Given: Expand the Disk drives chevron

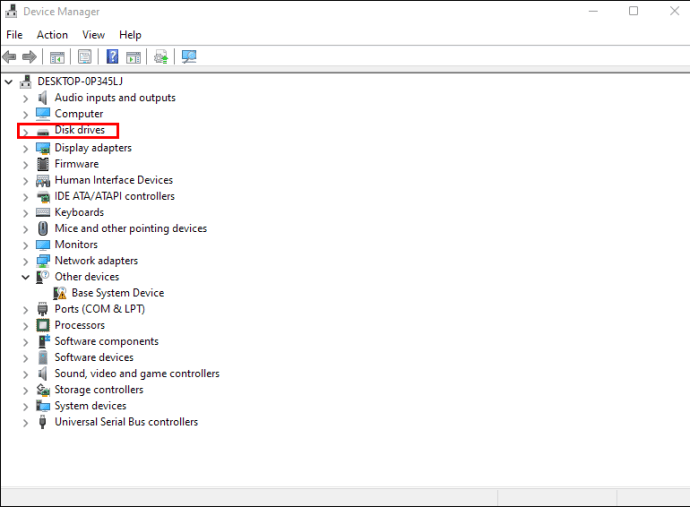Looking at the screenshot, I should [x=26, y=132].
